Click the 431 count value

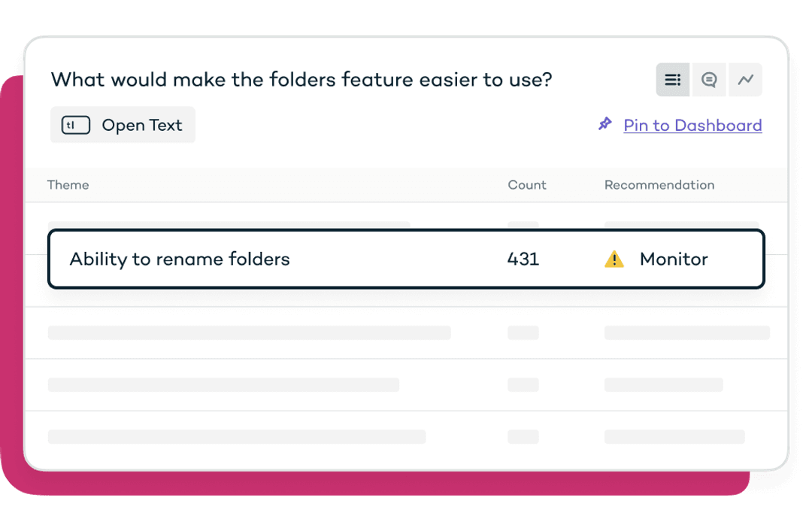tap(523, 259)
